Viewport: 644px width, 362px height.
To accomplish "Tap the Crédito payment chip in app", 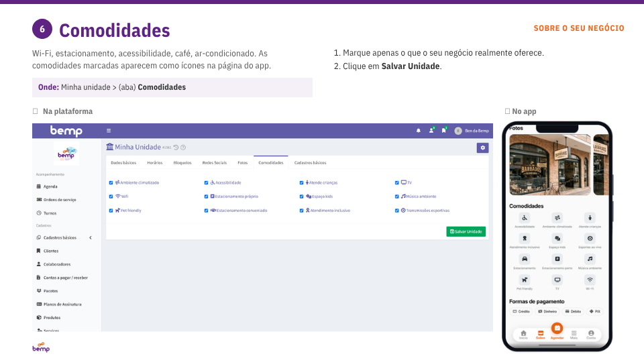I will (521, 312).
